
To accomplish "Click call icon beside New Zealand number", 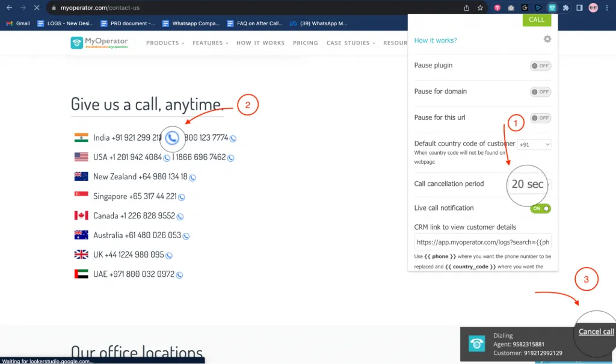I will pyautogui.click(x=192, y=177).
